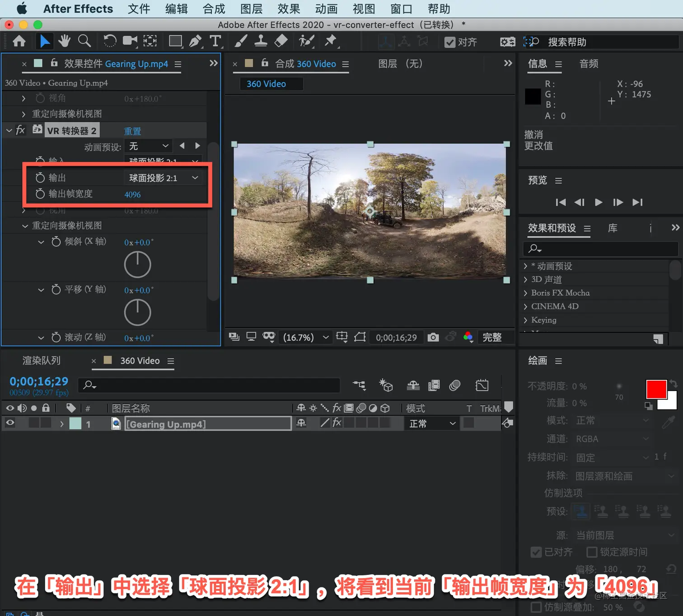Toggle VR 转换器 2 effect on/off
Viewport: 683px width, 616px height.
[x=20, y=131]
